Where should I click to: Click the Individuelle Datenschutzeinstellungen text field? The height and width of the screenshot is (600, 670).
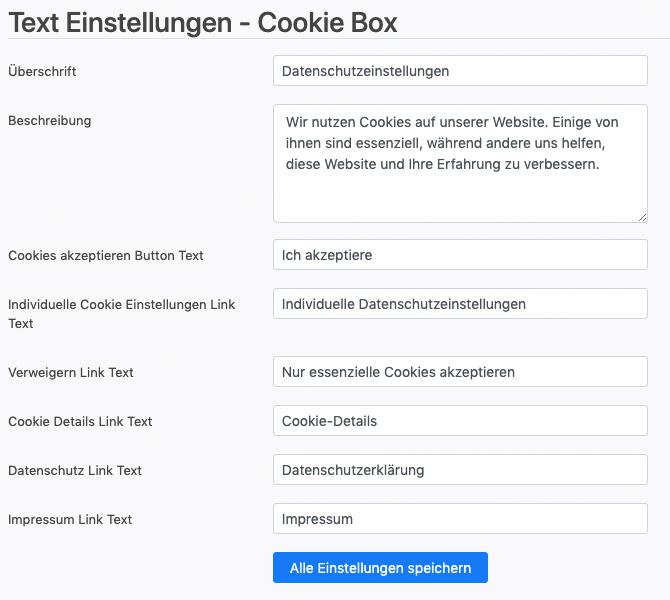click(460, 304)
